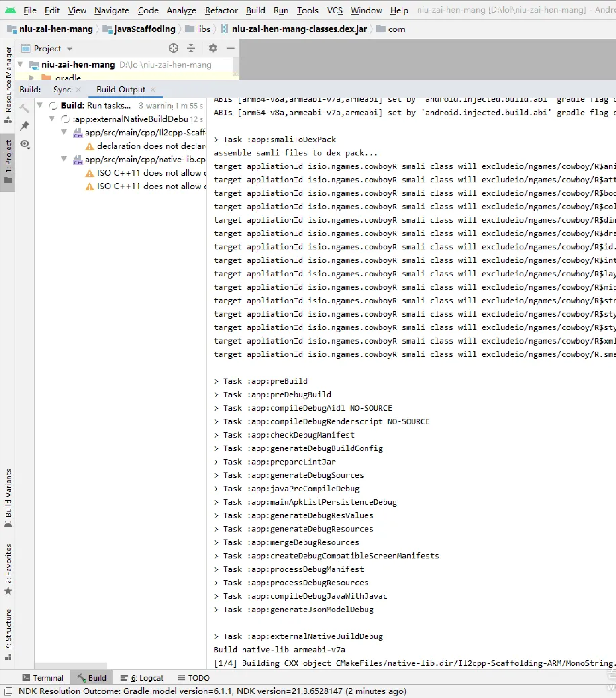Toggle the eye view filter icon
Screen dimensions: 616x698
(x=25, y=144)
